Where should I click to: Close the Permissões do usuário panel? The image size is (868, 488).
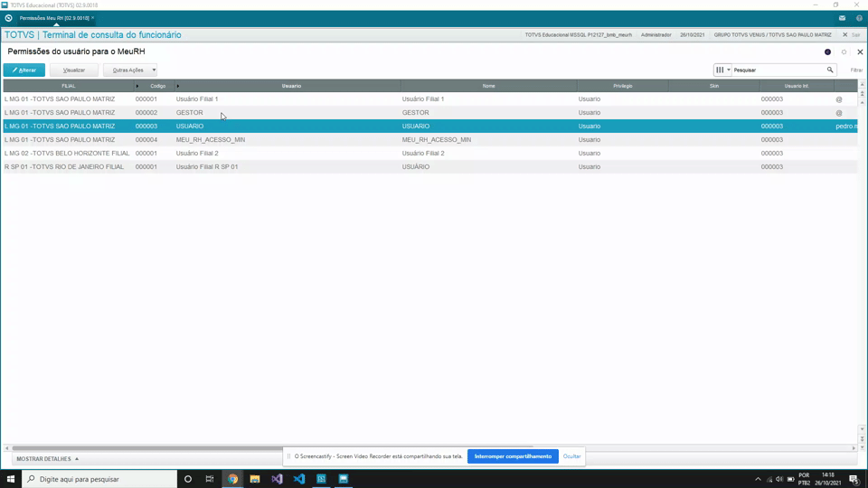(860, 52)
